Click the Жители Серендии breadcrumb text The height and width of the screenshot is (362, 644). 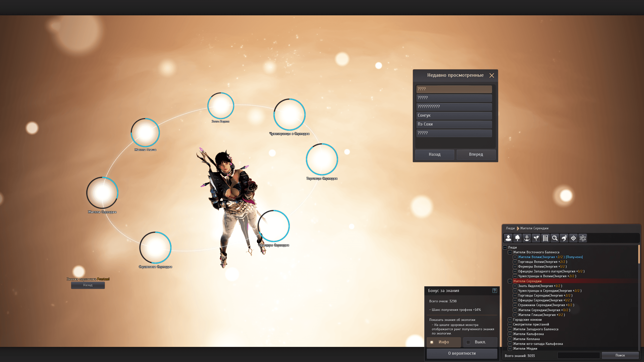tap(534, 228)
